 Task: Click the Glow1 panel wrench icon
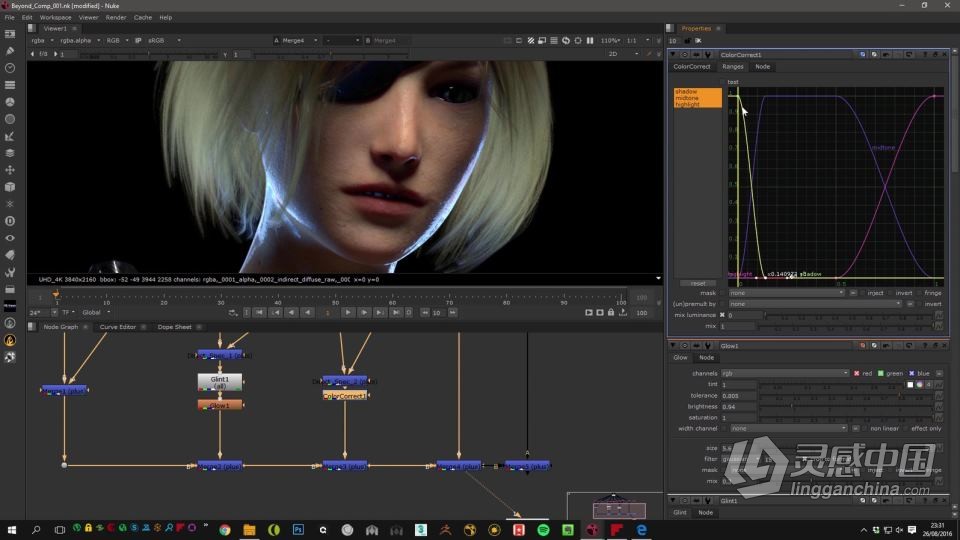pyautogui.click(x=708, y=346)
